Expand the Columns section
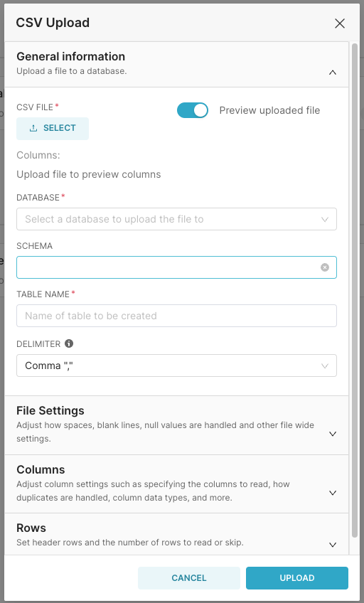The image size is (364, 603). coord(176,484)
